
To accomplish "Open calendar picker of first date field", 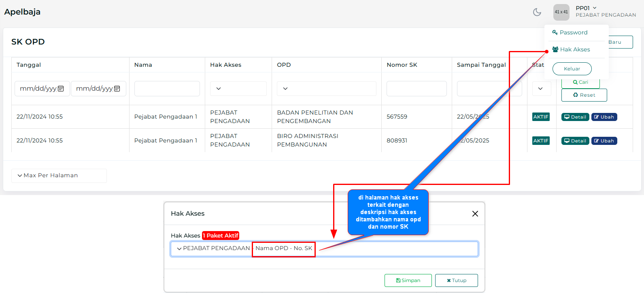I will pyautogui.click(x=61, y=89).
